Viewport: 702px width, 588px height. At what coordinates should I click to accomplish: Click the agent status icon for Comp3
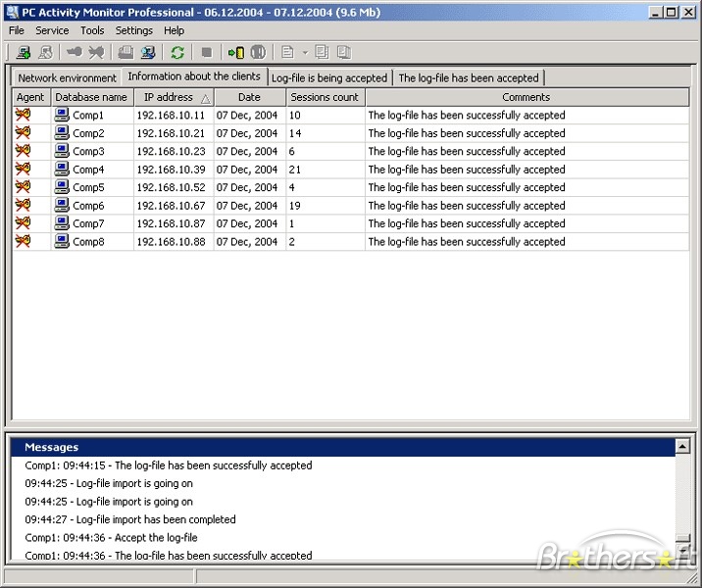(x=23, y=151)
